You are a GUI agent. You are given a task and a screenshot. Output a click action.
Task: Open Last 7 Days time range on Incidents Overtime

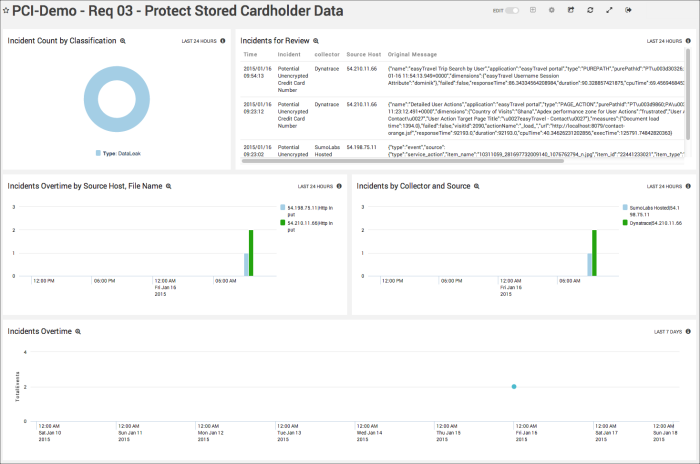tap(667, 331)
